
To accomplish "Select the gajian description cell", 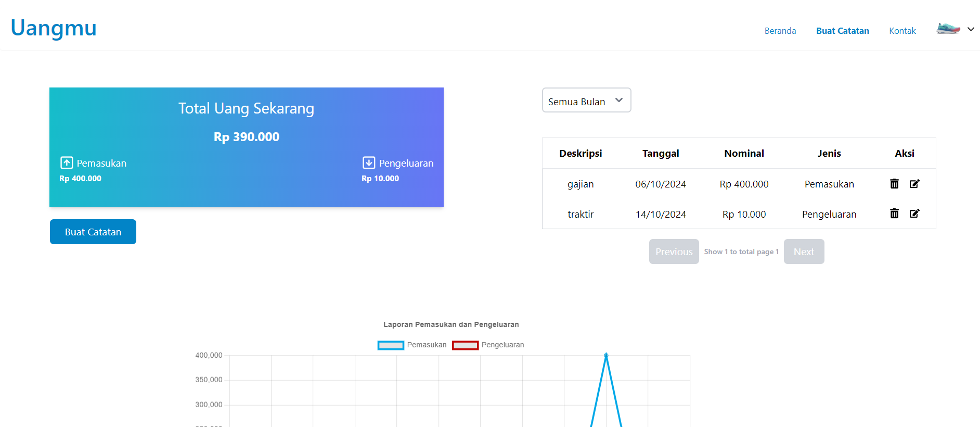I will point(581,184).
